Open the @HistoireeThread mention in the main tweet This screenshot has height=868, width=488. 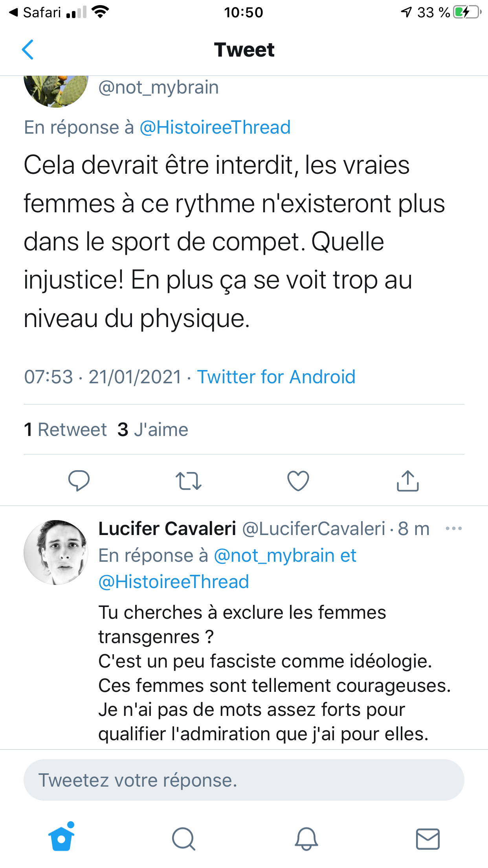pos(215,127)
